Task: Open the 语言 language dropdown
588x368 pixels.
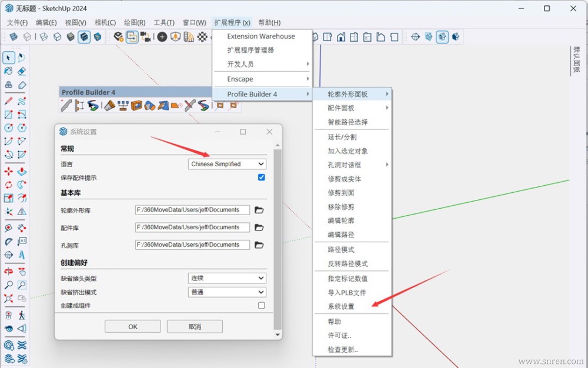Action: (227, 164)
